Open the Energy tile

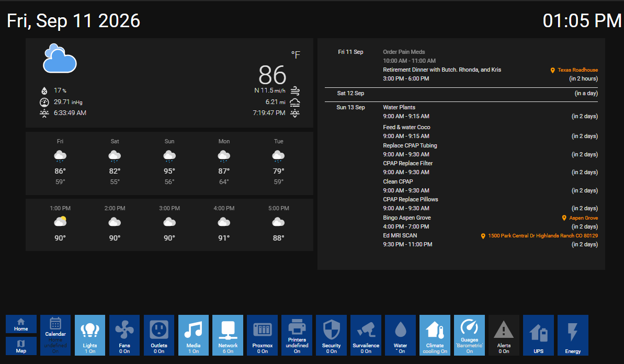(573, 335)
